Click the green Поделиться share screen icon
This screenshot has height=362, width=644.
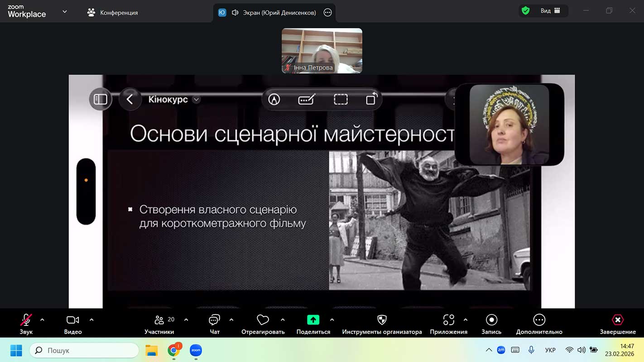[313, 320]
